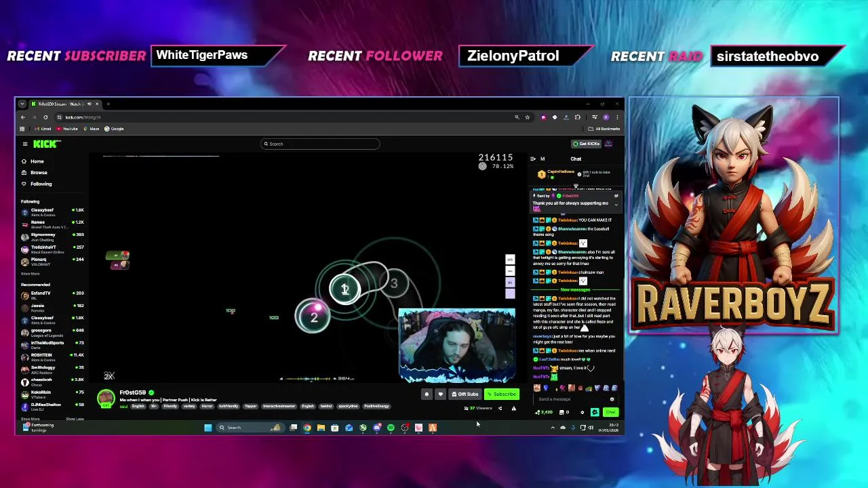
Task: Click the share icon next to viewer count
Action: [x=500, y=408]
